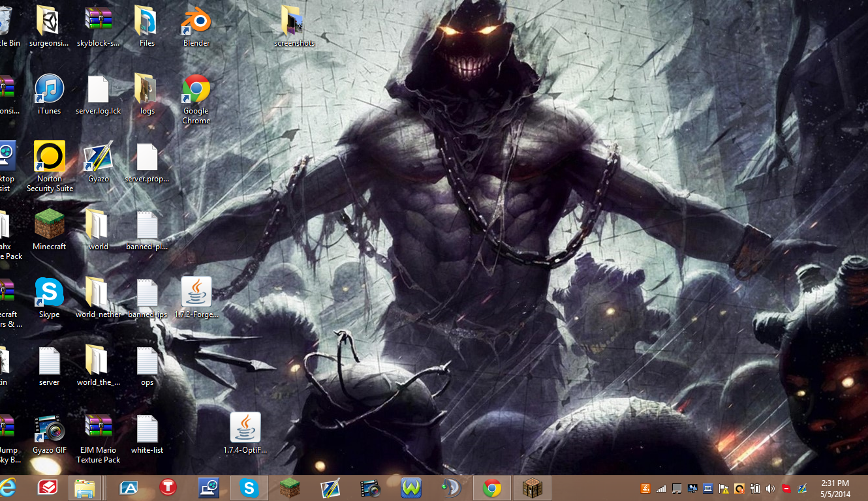
Task: Switch to Google Chrome in the taskbar
Action: [492, 488]
